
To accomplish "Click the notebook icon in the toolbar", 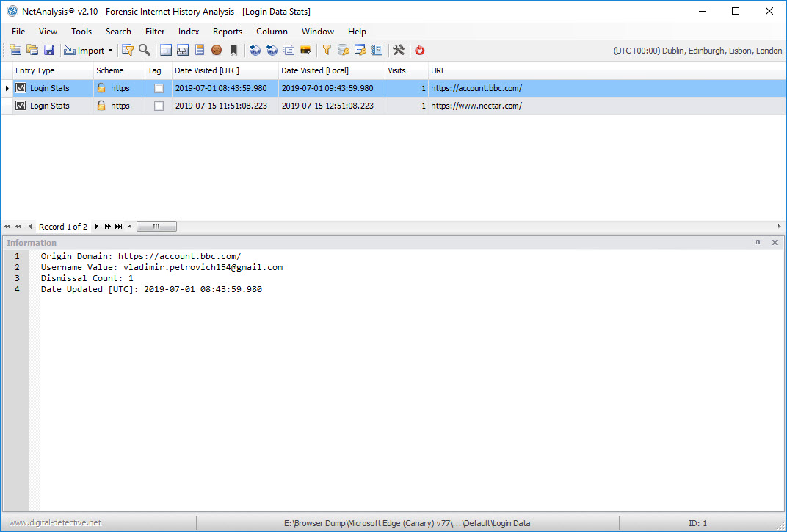I will 377,50.
